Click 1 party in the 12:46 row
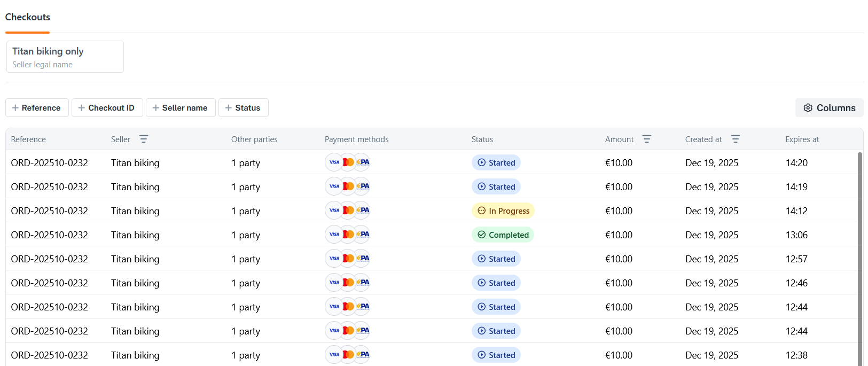 point(246,283)
